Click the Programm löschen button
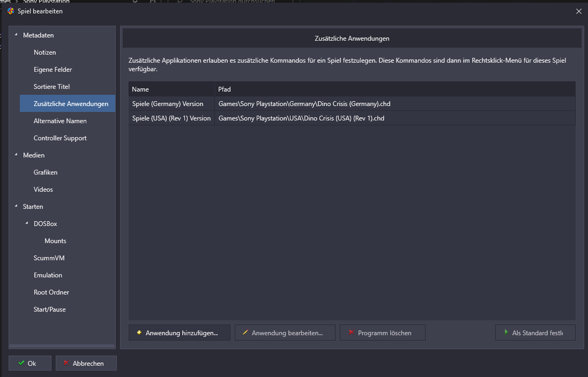 point(383,333)
